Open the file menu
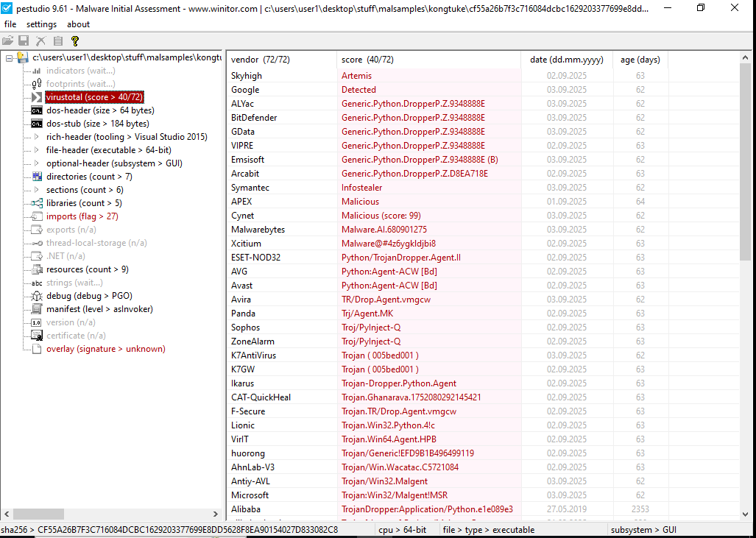 click(10, 24)
